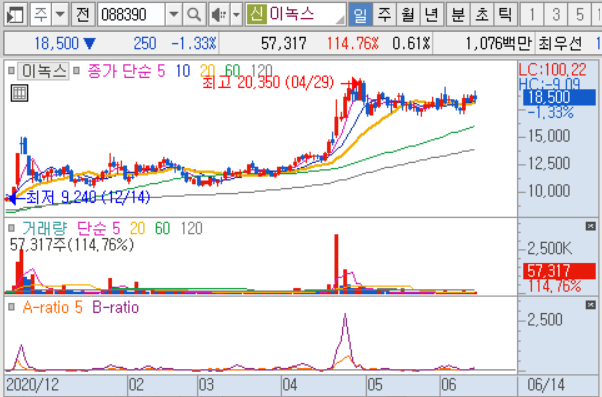Screen dimensions: 602x397
Task: Click the speaker sound icon
Action: click(220, 15)
